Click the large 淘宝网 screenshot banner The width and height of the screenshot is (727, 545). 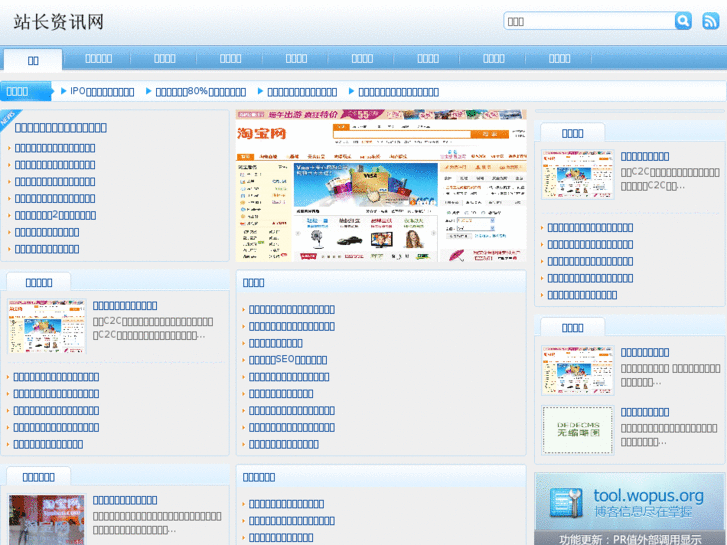[381, 186]
